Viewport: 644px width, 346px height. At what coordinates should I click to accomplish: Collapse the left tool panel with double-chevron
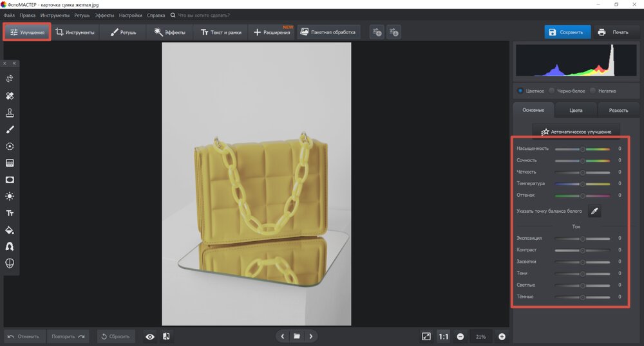pyautogui.click(x=14, y=64)
